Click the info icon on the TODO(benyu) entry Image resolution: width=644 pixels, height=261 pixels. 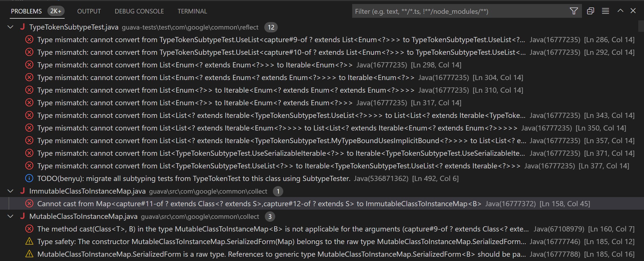[29, 178]
